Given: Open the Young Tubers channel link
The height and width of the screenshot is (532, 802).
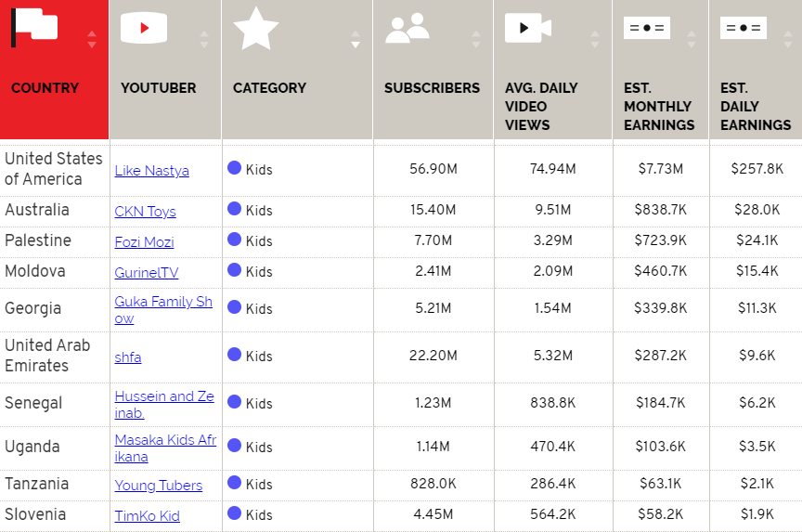Looking at the screenshot, I should [159, 485].
